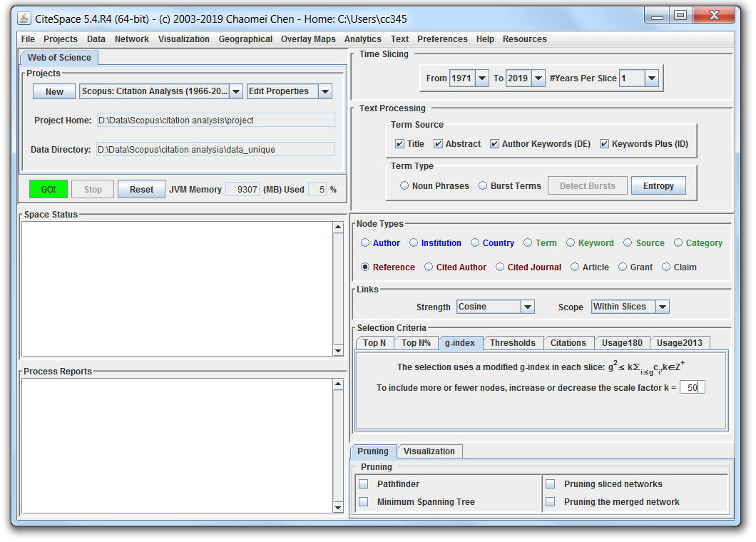Screen dimensions: 756x542
Task: Expand the Years Per Slice dropdown
Action: pyautogui.click(x=651, y=78)
